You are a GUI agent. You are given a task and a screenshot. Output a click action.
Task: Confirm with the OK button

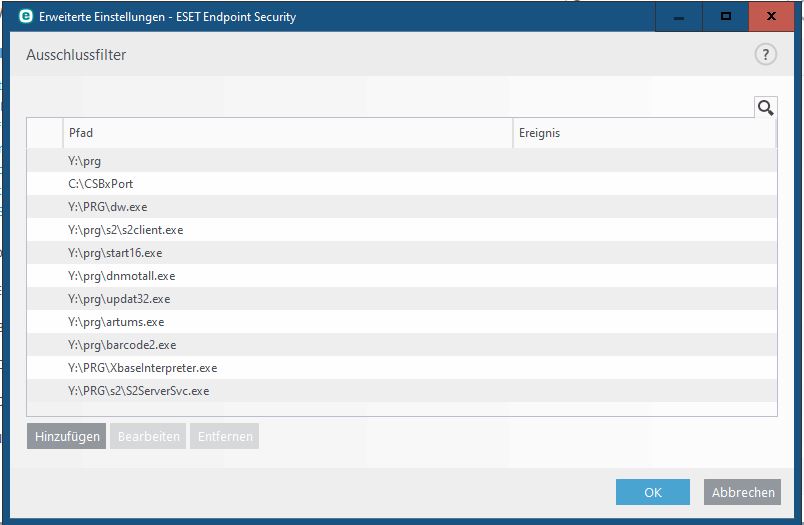[x=653, y=492]
